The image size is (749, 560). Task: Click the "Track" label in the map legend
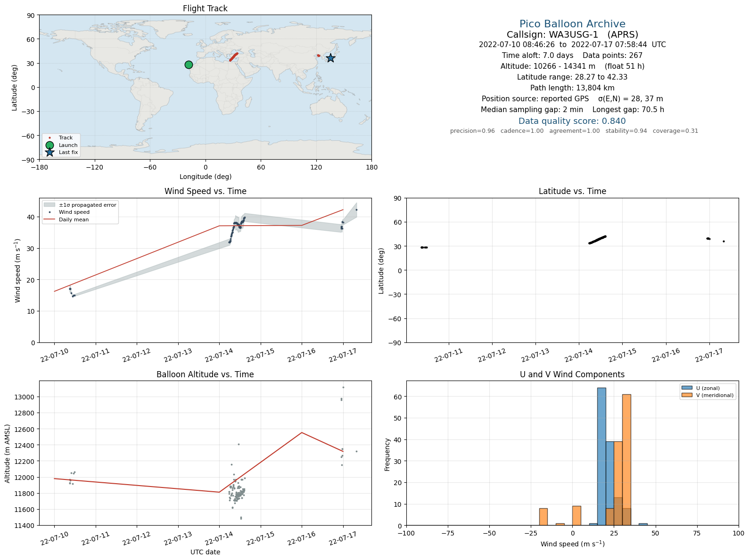(x=66, y=138)
